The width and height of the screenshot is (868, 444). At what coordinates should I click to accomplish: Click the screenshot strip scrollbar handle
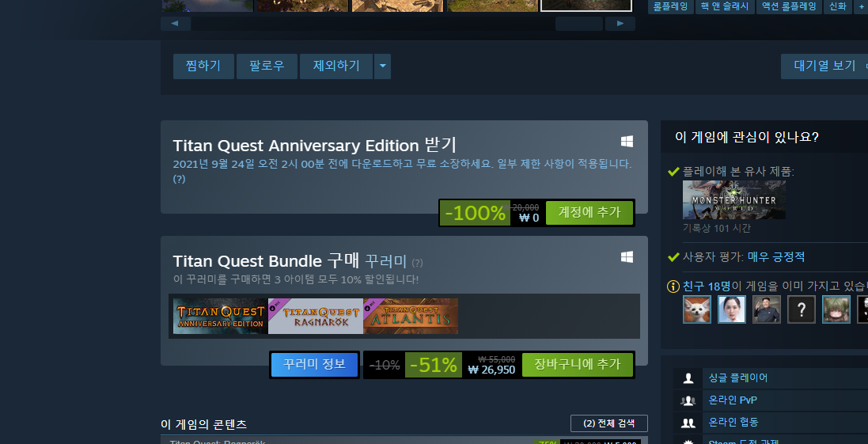(578, 23)
